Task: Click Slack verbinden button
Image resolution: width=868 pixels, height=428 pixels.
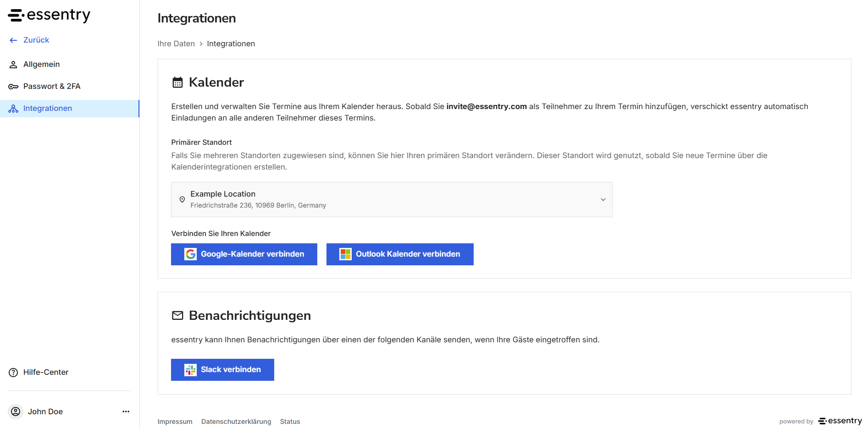Action: pyautogui.click(x=222, y=370)
